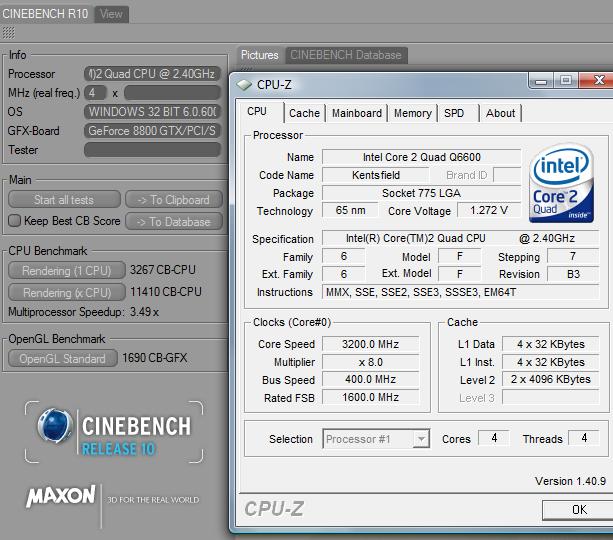Click the CINEBENCH R10 menu title
The image size is (613, 540).
(x=45, y=14)
